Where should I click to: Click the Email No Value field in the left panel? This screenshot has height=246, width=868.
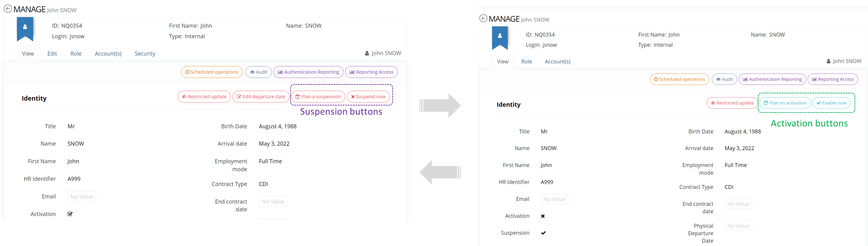tap(81, 197)
